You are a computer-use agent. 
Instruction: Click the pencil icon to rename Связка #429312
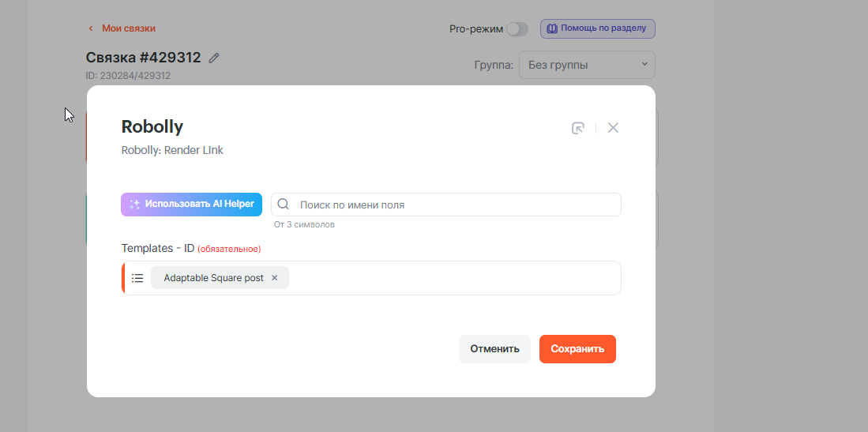(x=214, y=58)
